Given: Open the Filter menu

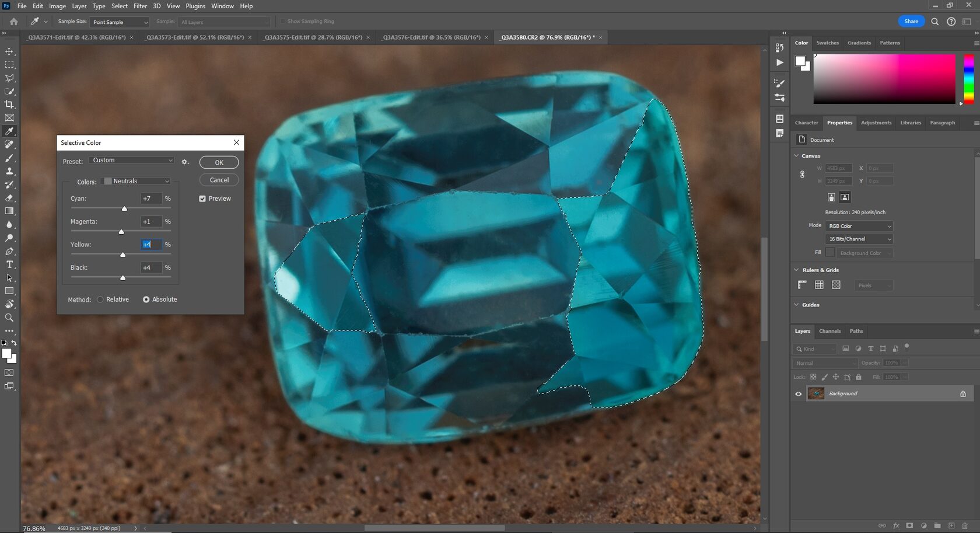Looking at the screenshot, I should [x=140, y=6].
